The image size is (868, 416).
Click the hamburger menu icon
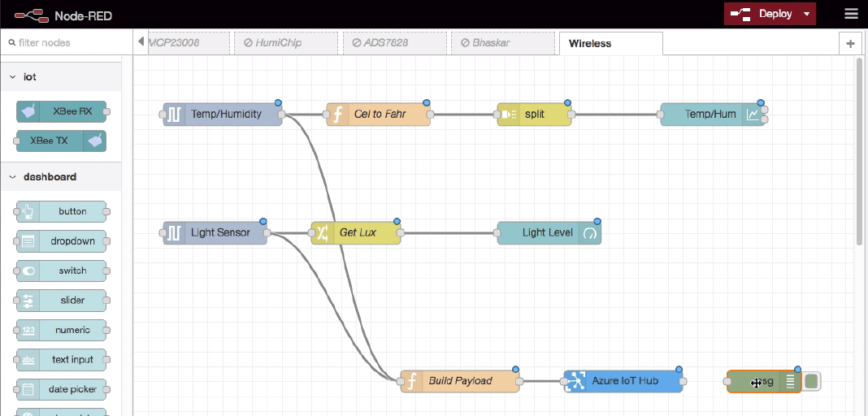click(851, 14)
